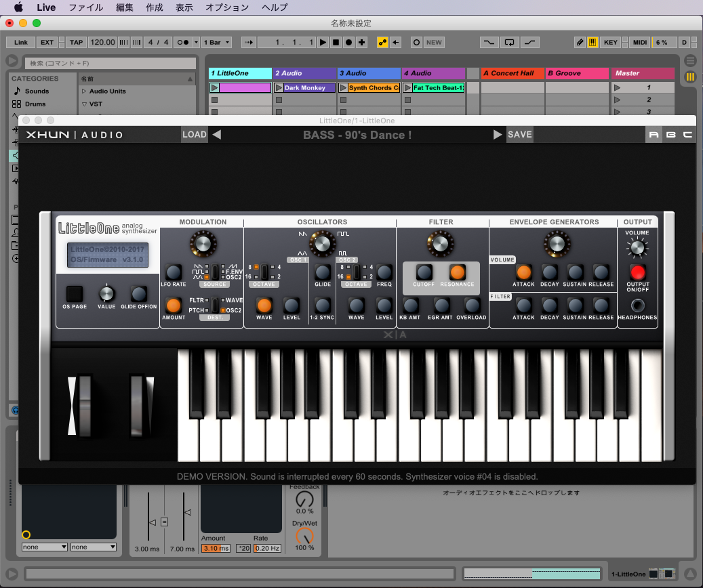Click the red OUTPUT ON/OFF button

637,272
